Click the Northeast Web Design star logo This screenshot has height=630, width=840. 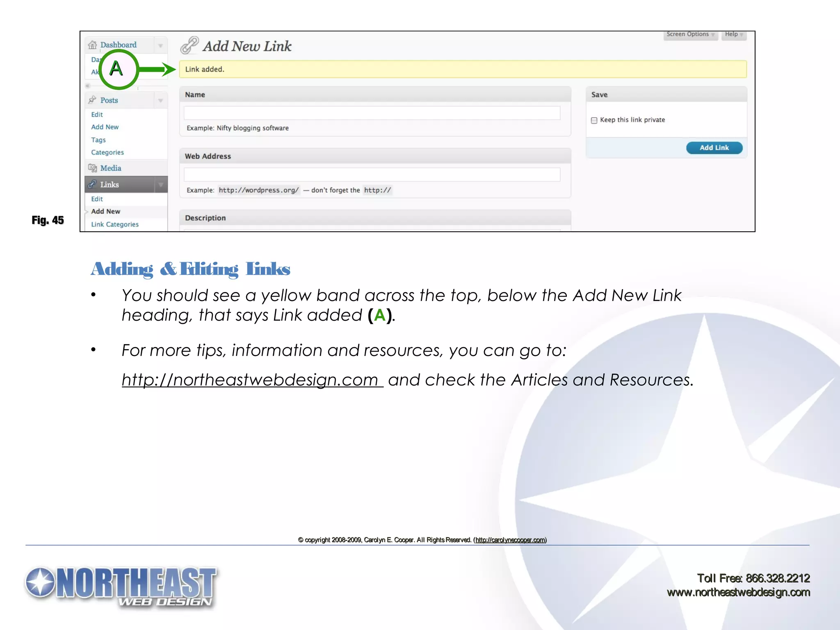(x=40, y=583)
